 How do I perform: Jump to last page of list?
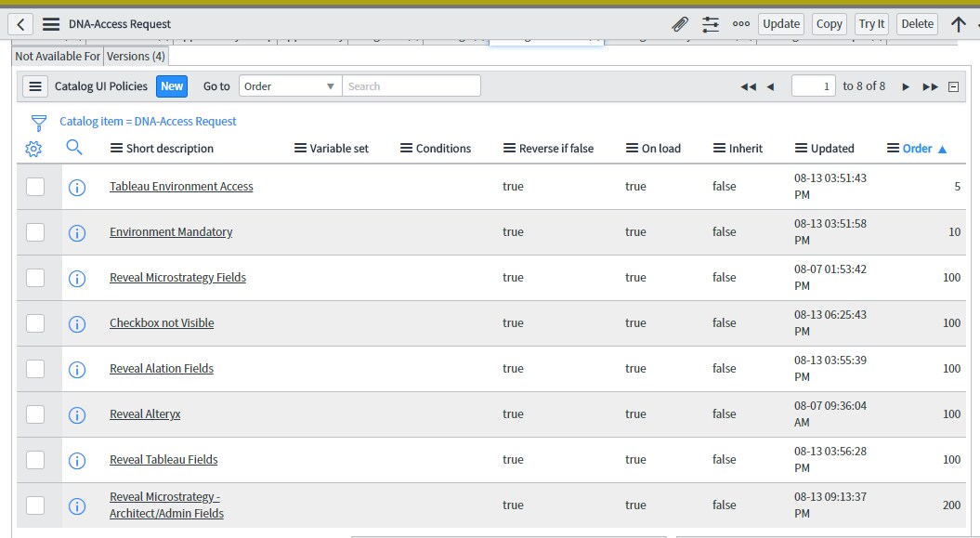(930, 86)
